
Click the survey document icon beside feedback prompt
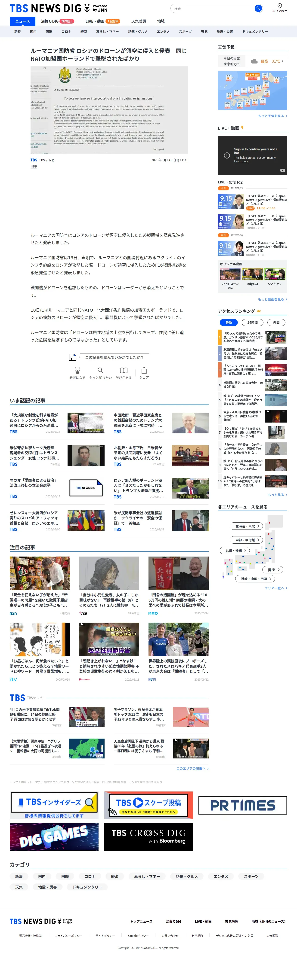pyautogui.click(x=72, y=357)
